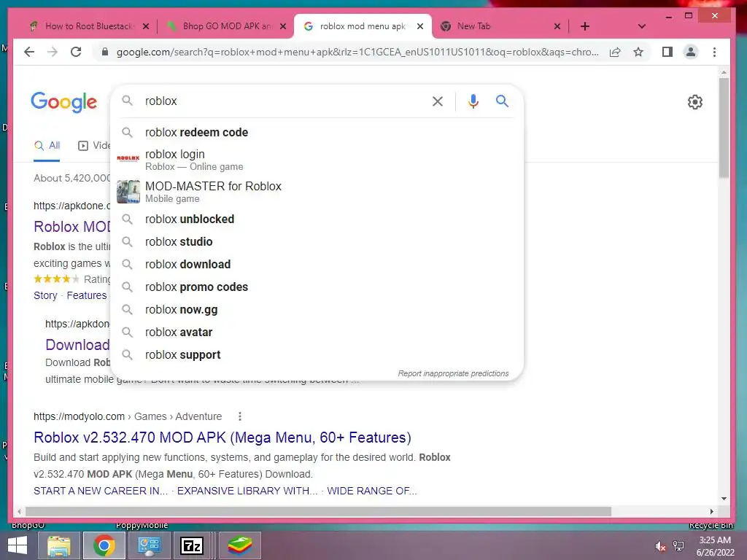This screenshot has width=747, height=560.
Task: Select suggestion roblox redeem code
Action: [x=317, y=133]
